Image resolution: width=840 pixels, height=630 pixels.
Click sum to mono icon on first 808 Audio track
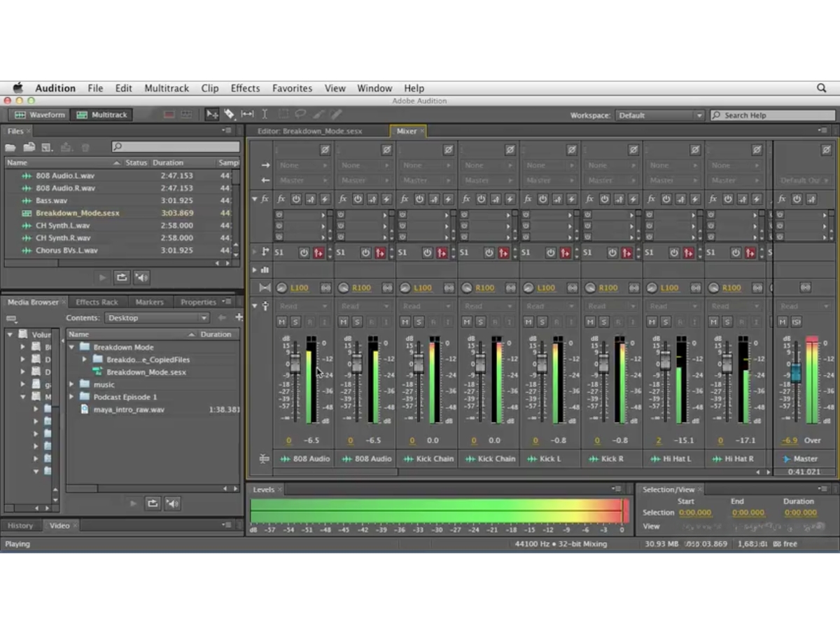click(x=325, y=288)
